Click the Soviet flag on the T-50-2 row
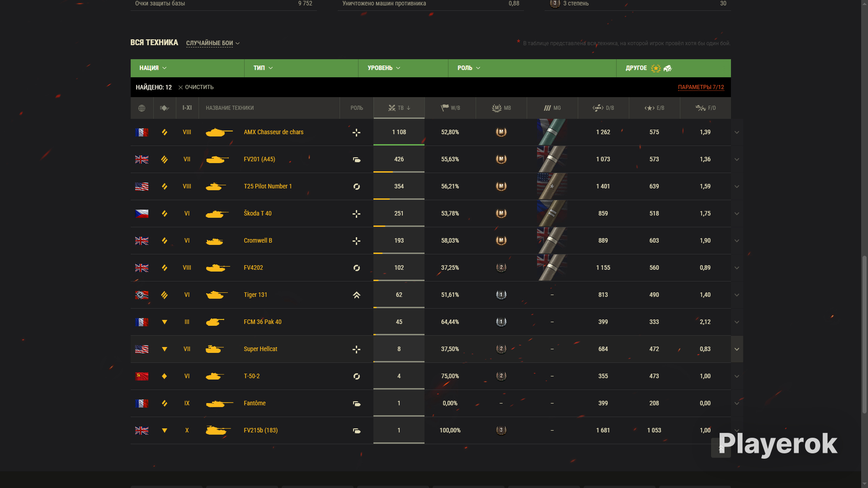This screenshot has height=488, width=868. pyautogui.click(x=142, y=376)
